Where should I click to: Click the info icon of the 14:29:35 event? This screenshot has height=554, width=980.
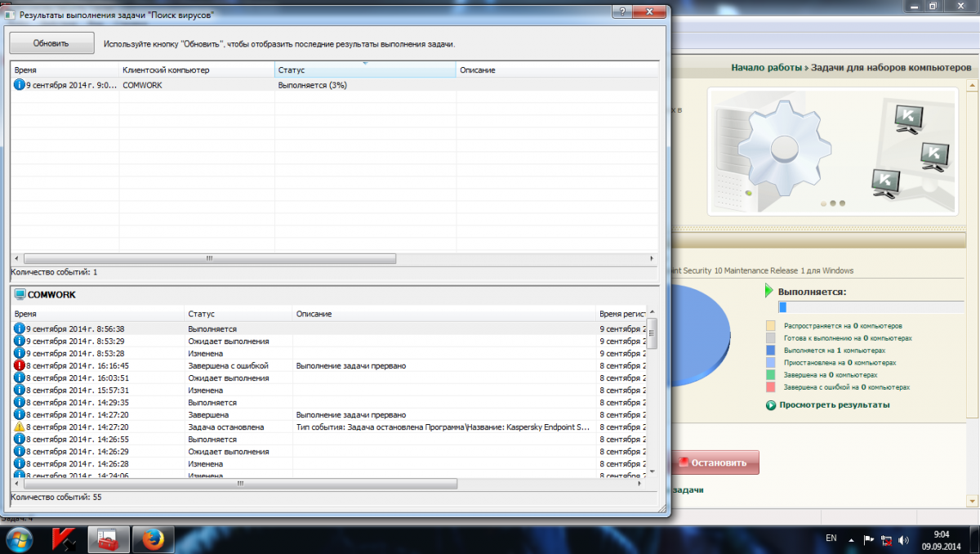pyautogui.click(x=20, y=402)
